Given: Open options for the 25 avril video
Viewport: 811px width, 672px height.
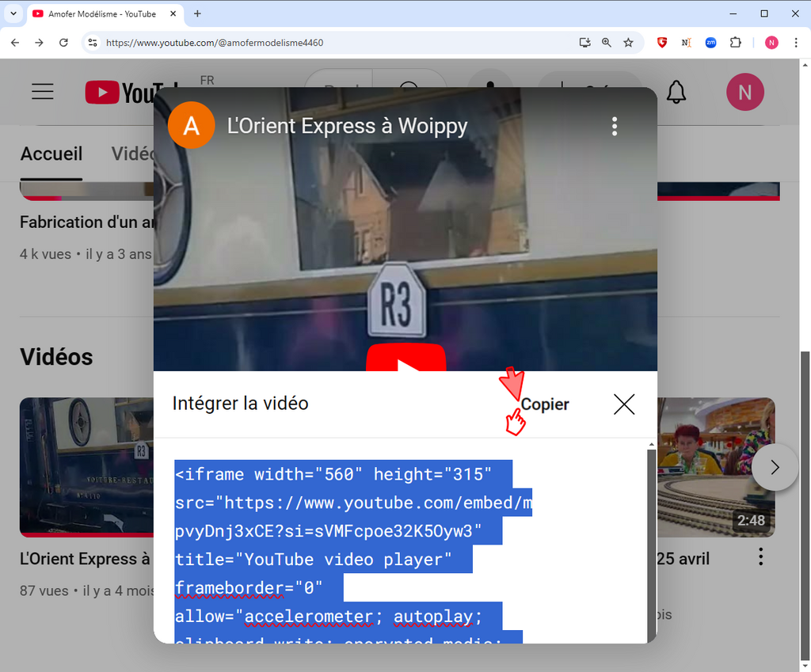Looking at the screenshot, I should [760, 556].
